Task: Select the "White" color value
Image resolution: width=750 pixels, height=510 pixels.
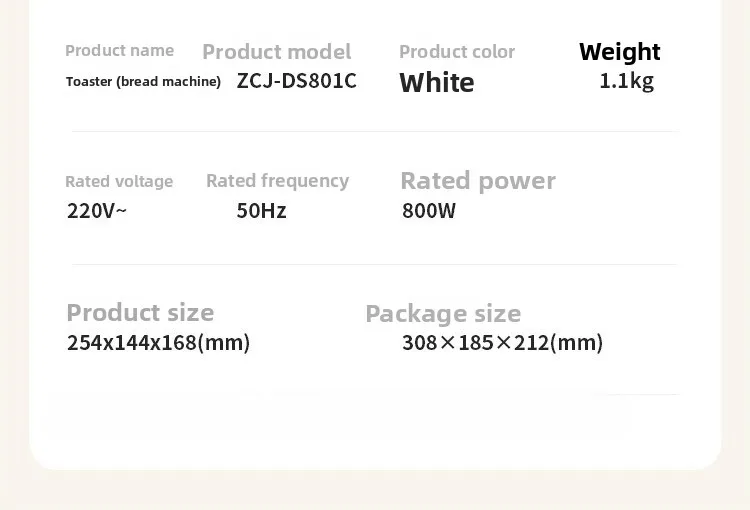Action: 437,83
